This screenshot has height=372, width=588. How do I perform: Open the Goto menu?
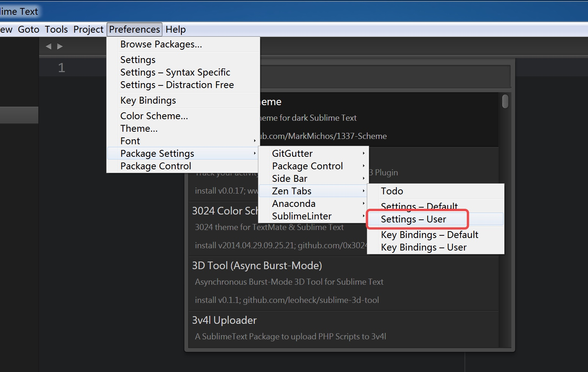29,30
